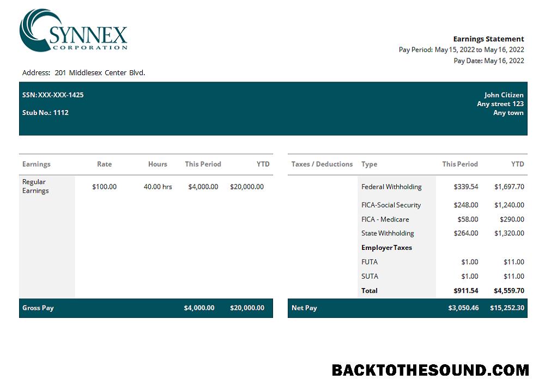Click the 'Any town' text
The height and width of the screenshot is (392, 545).
[x=508, y=113]
